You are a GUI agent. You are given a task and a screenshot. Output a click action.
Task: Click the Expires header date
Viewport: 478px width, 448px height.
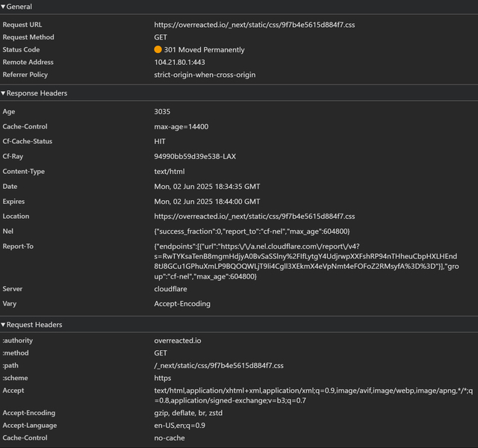click(x=207, y=202)
